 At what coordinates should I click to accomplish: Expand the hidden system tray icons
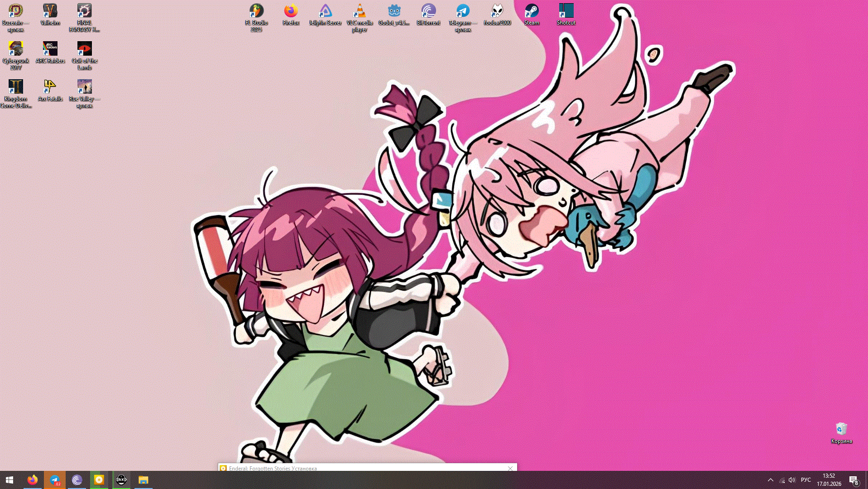click(771, 480)
